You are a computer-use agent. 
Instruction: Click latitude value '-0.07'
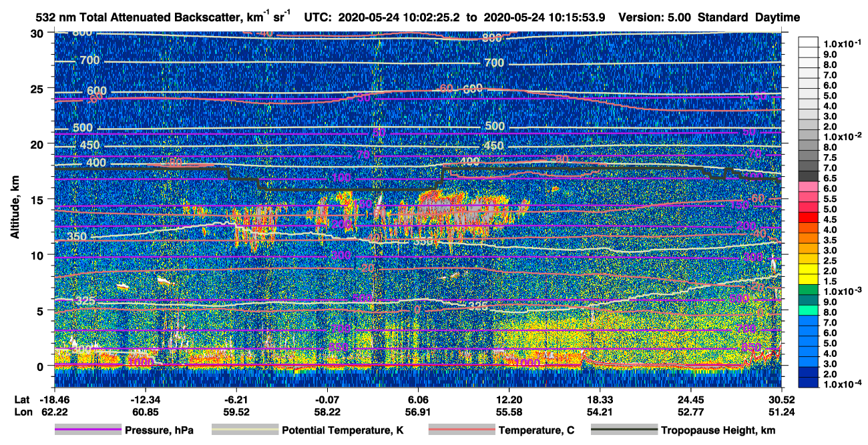point(327,400)
